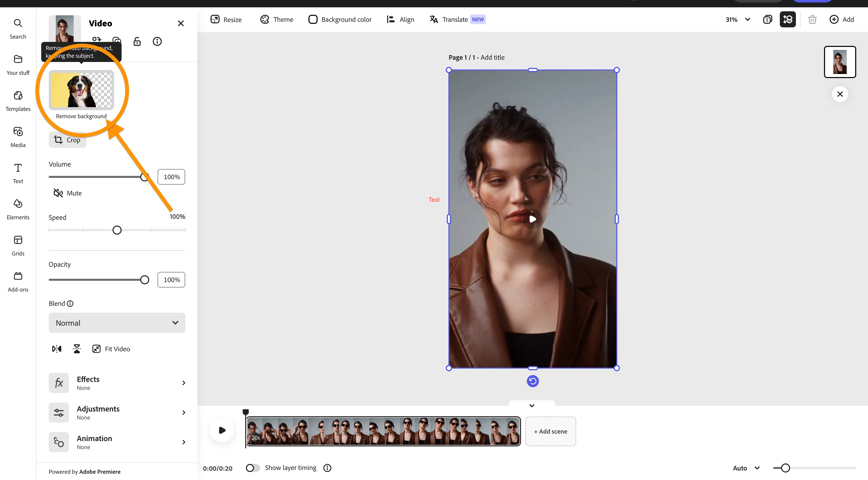
Task: Click the lock icon in Video panel
Action: pos(137,41)
